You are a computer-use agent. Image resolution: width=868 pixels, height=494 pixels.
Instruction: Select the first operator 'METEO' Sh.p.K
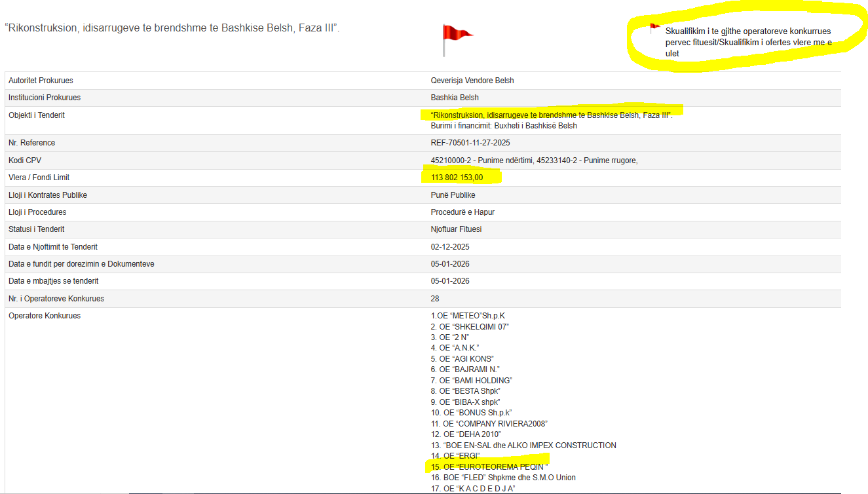coord(468,316)
